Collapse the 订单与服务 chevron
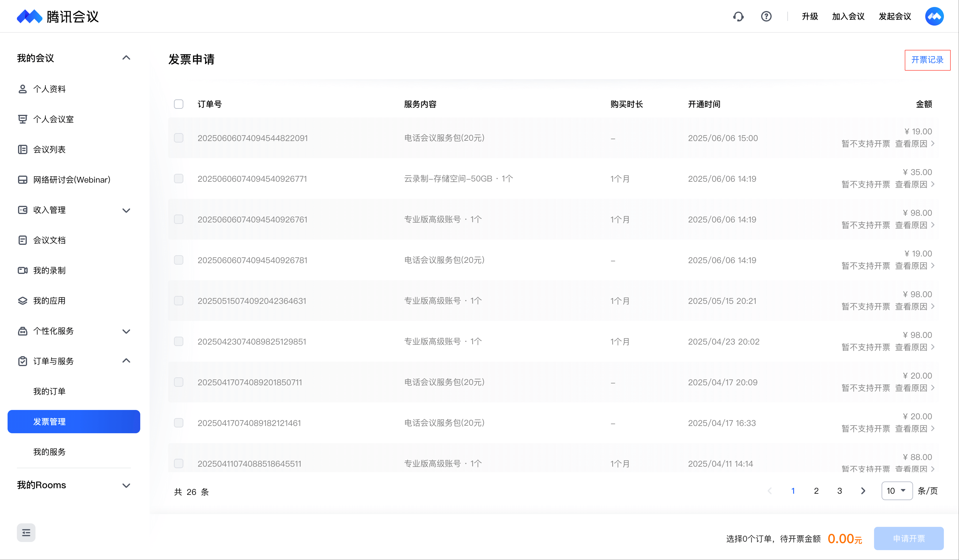The image size is (959, 560). point(126,360)
